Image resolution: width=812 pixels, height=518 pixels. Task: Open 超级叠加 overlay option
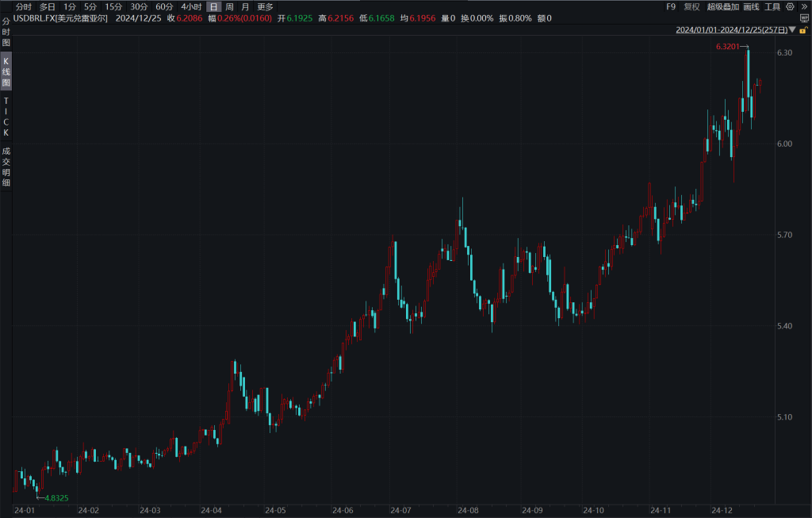point(722,6)
